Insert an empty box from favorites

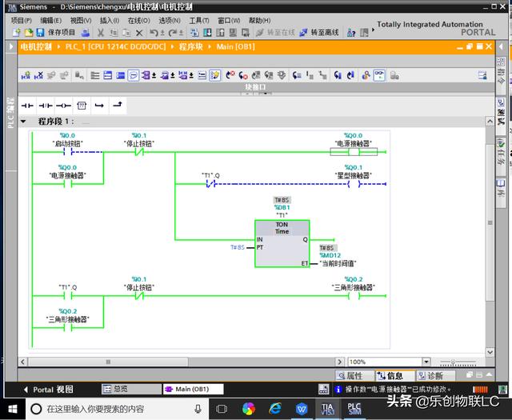click(82, 106)
